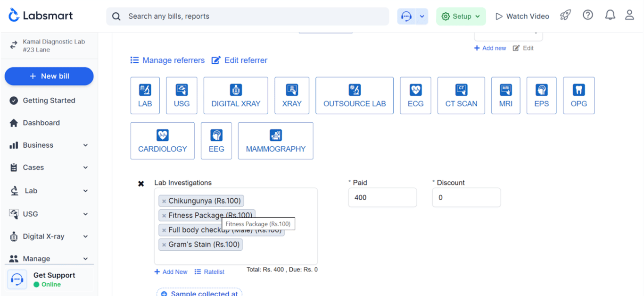Select the ECG service icon
Viewport: 644px width, 296px height.
pyautogui.click(x=415, y=95)
